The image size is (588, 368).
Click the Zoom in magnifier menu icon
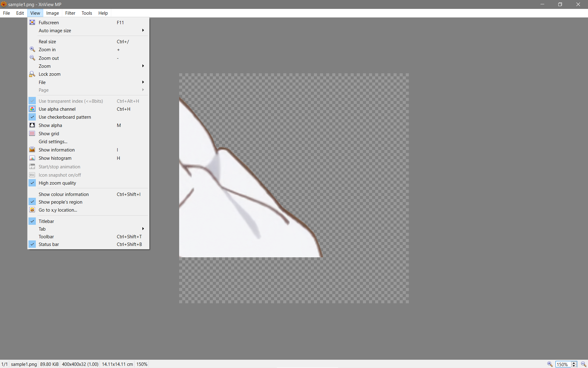pos(32,49)
